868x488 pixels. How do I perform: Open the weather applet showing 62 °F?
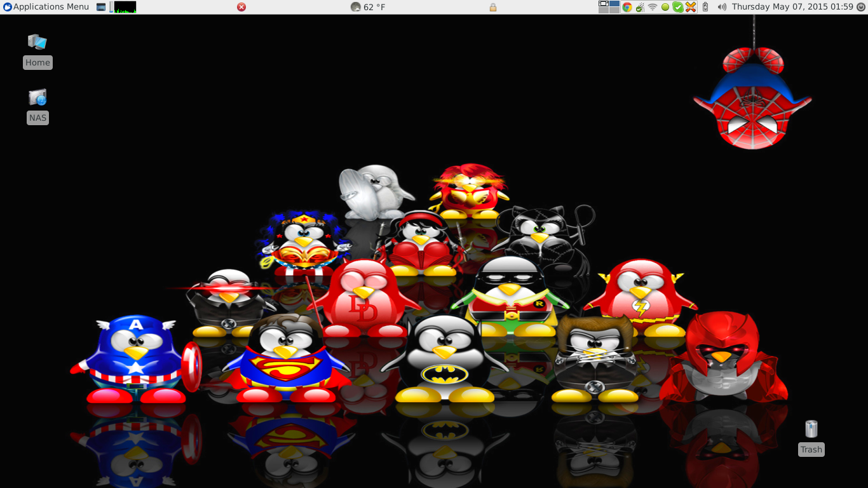click(368, 7)
